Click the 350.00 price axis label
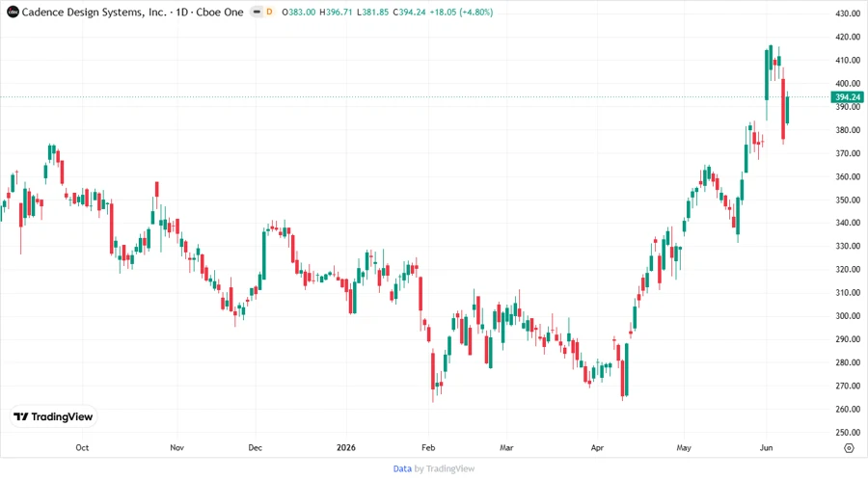The image size is (868, 480). point(848,200)
